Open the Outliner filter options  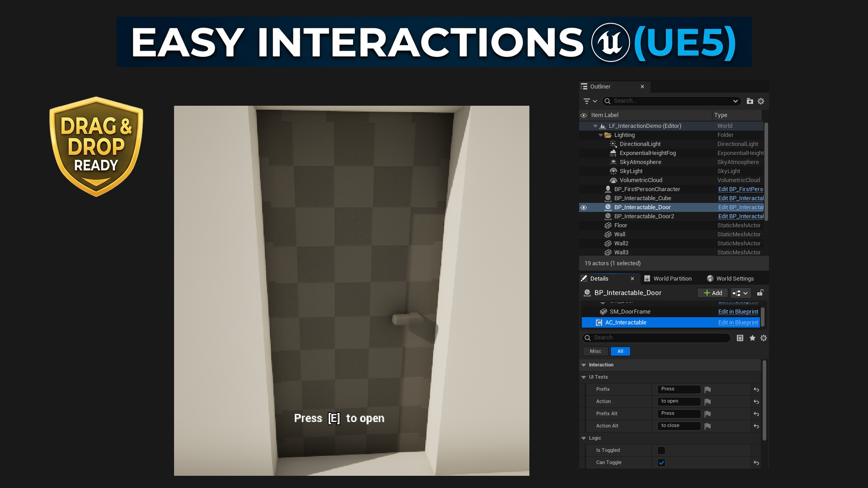point(590,101)
